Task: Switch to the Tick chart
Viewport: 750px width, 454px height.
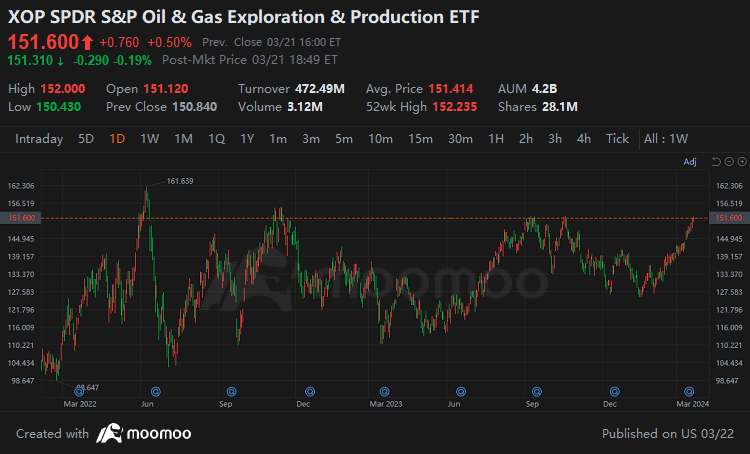Action: click(618, 139)
